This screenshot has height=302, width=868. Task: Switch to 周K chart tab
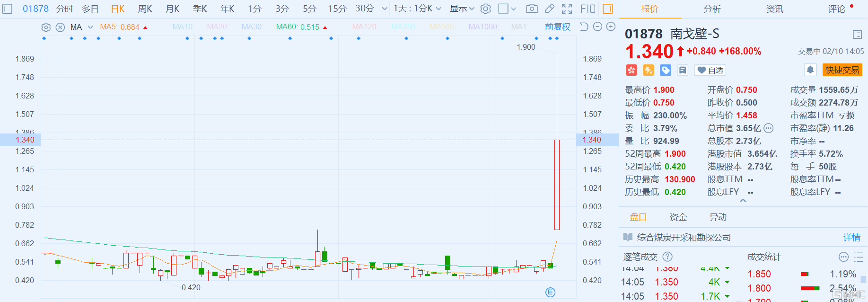click(x=145, y=9)
